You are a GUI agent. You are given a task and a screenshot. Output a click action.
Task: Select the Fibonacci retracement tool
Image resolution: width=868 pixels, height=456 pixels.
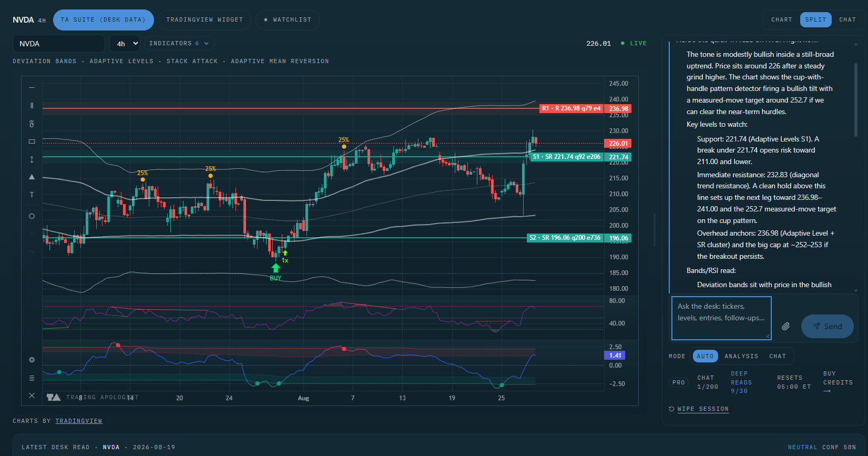pyautogui.click(x=32, y=124)
